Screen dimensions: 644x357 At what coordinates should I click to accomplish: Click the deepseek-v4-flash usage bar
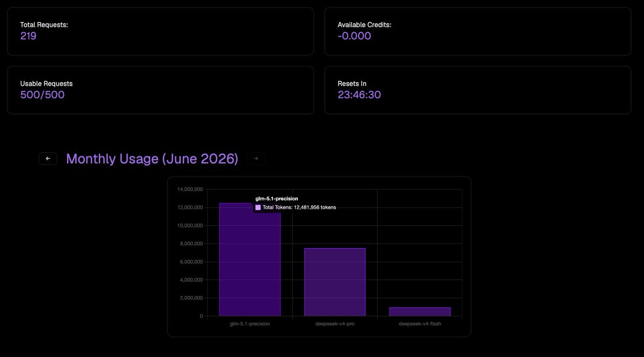(x=420, y=311)
